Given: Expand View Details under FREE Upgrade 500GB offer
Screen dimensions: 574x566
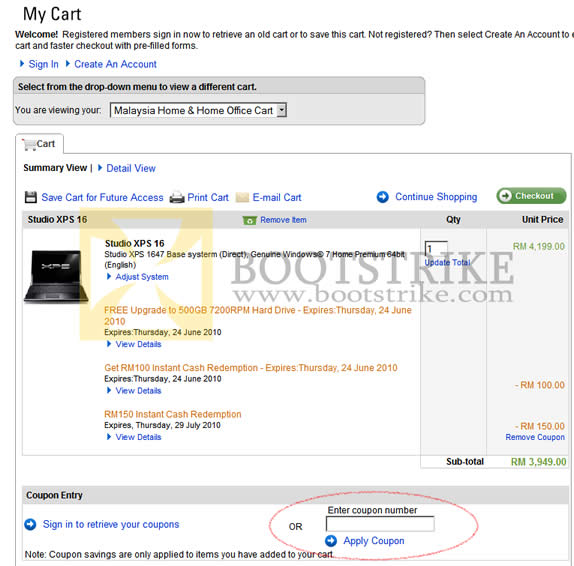Looking at the screenshot, I should 138,344.
